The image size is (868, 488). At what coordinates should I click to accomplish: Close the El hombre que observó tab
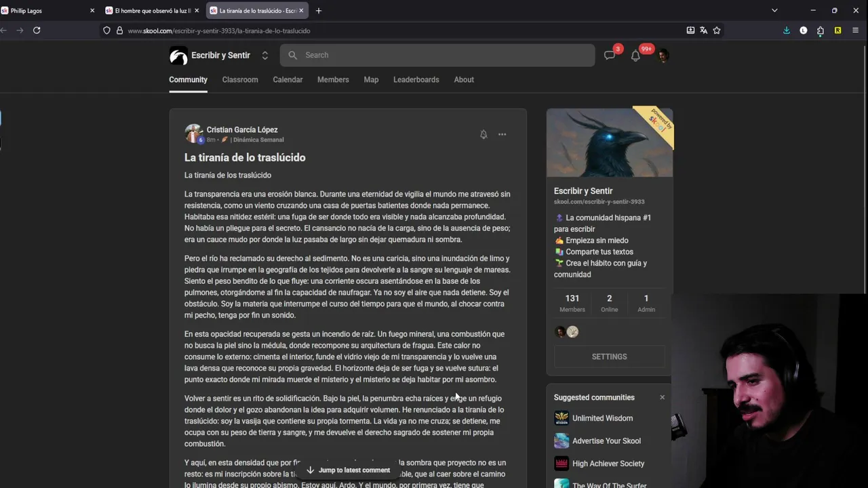click(197, 11)
